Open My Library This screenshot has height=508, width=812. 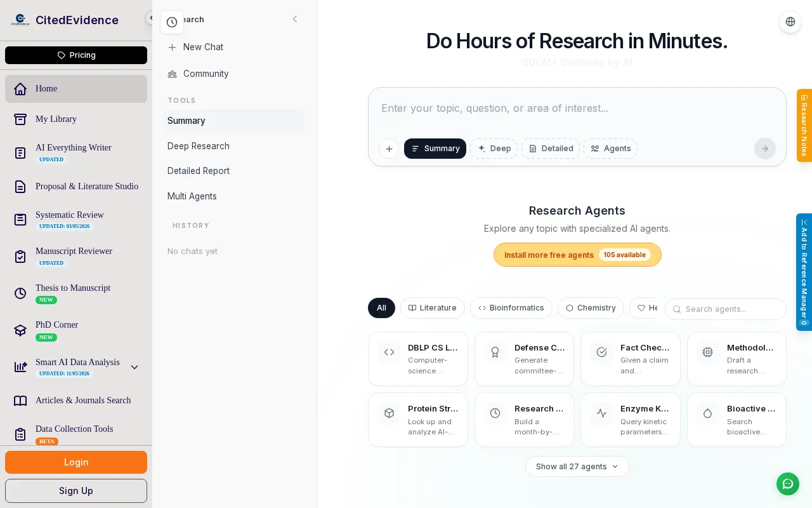tap(76, 119)
